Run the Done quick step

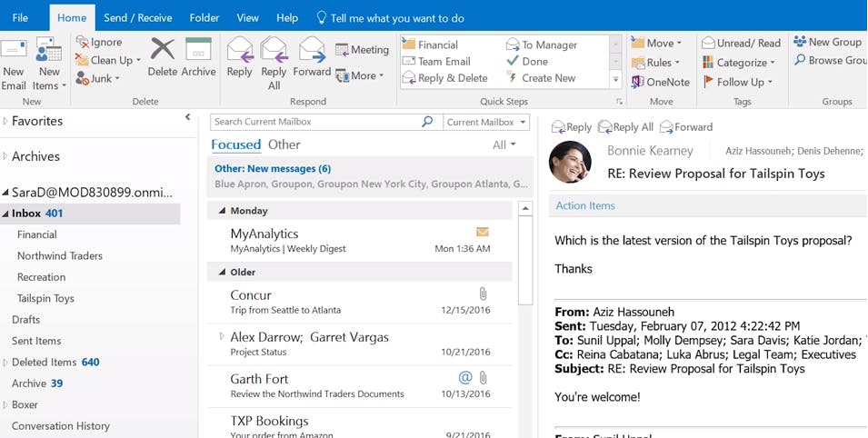[x=527, y=62]
